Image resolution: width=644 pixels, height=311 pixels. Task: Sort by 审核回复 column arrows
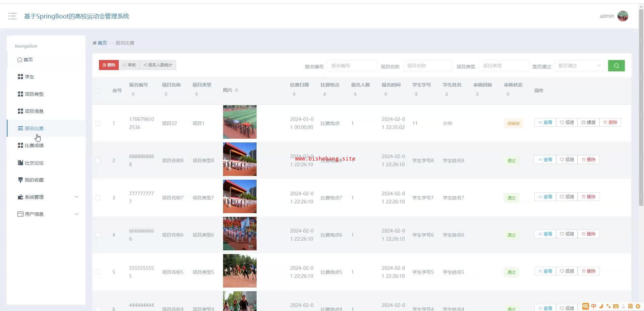(477, 94)
